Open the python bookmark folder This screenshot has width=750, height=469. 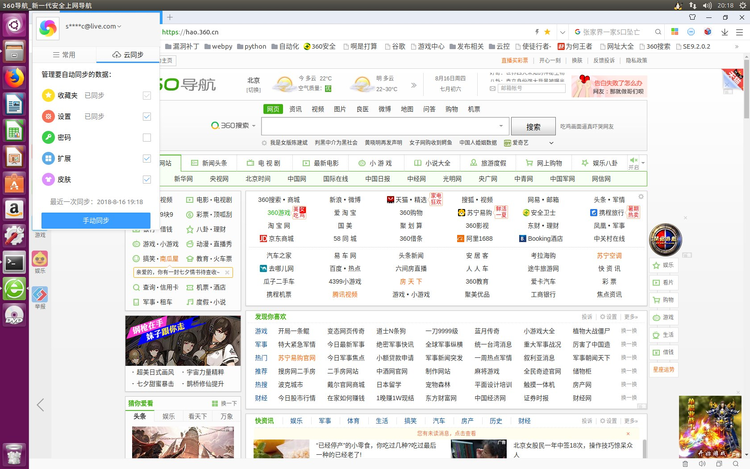click(x=251, y=46)
